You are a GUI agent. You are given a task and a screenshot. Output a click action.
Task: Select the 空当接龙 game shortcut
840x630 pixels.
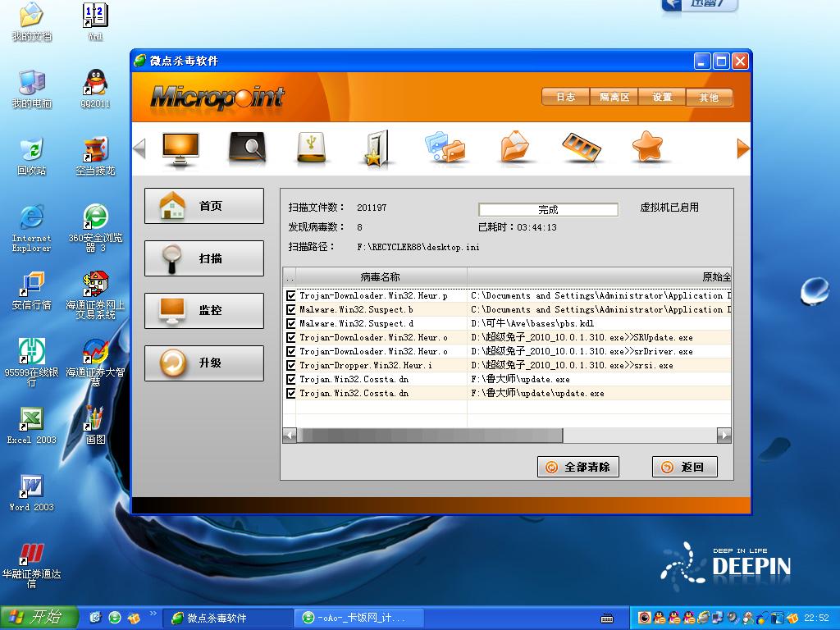(95, 157)
